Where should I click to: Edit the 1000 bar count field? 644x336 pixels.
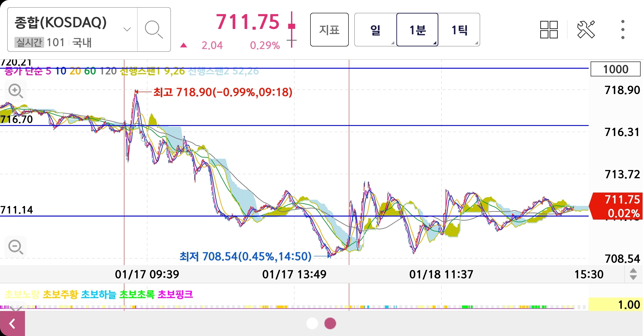(x=615, y=69)
